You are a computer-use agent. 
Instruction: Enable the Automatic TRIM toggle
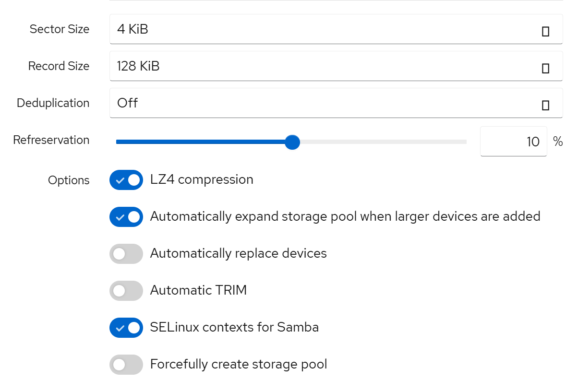pos(126,291)
